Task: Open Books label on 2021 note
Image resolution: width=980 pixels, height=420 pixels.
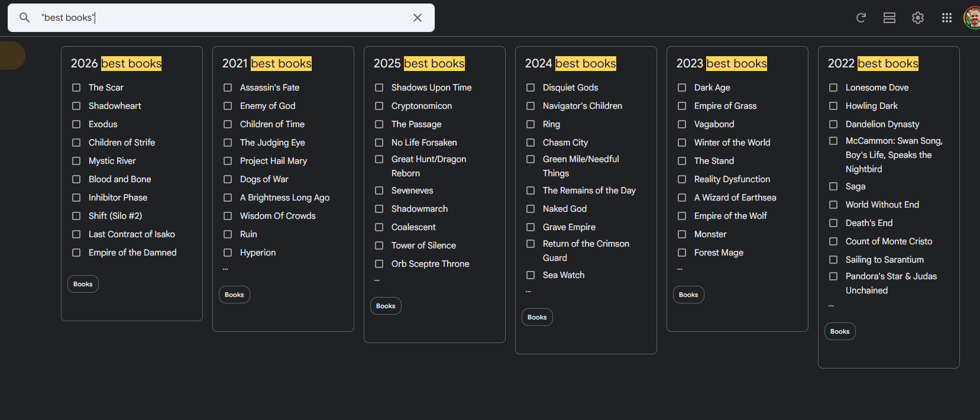Action: click(234, 295)
